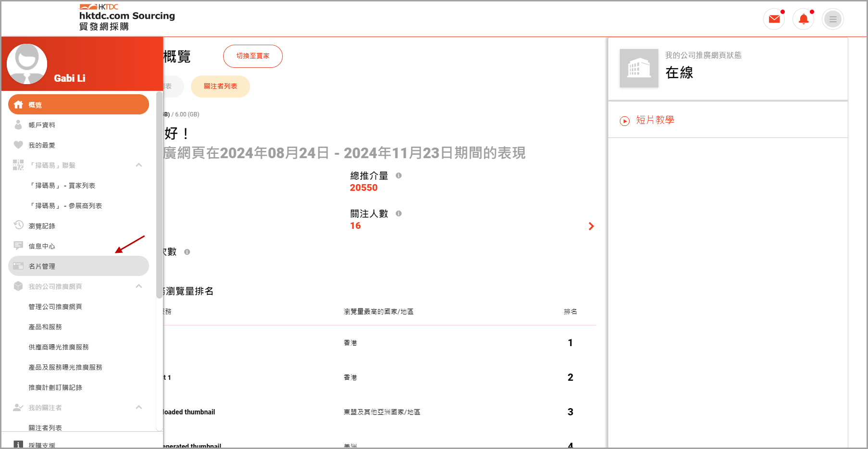Click the HKTDC Sourcing logo
The image size is (868, 449).
(x=127, y=17)
